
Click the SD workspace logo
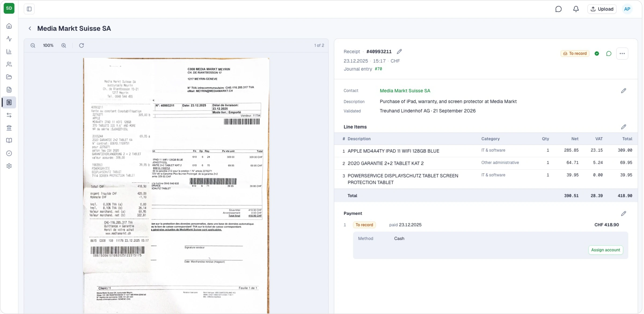(x=9, y=8)
